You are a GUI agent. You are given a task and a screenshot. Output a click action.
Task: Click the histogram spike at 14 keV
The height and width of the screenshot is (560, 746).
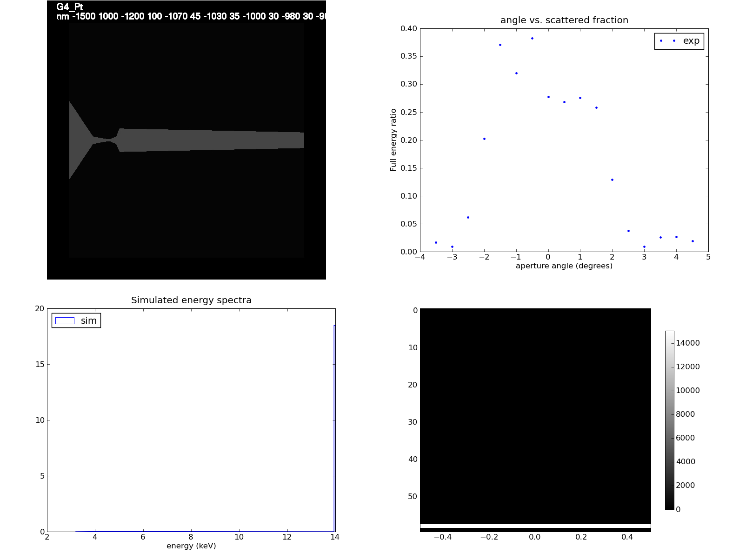334,428
